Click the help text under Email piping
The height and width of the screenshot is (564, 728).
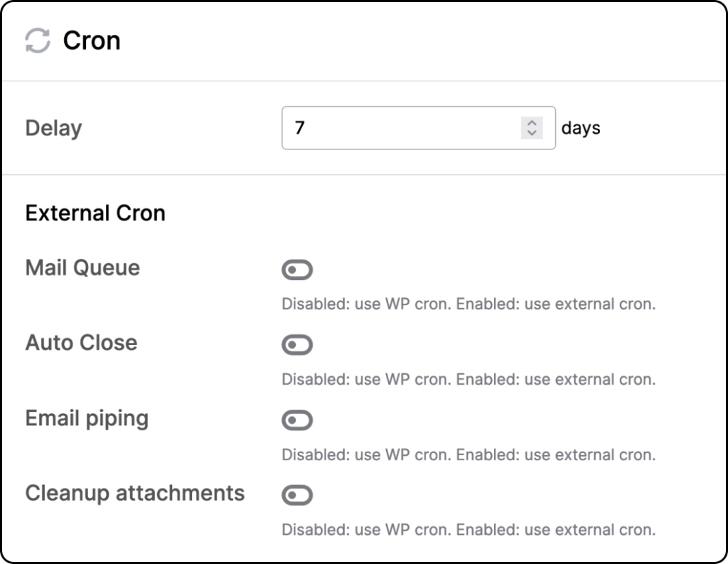[x=469, y=454]
